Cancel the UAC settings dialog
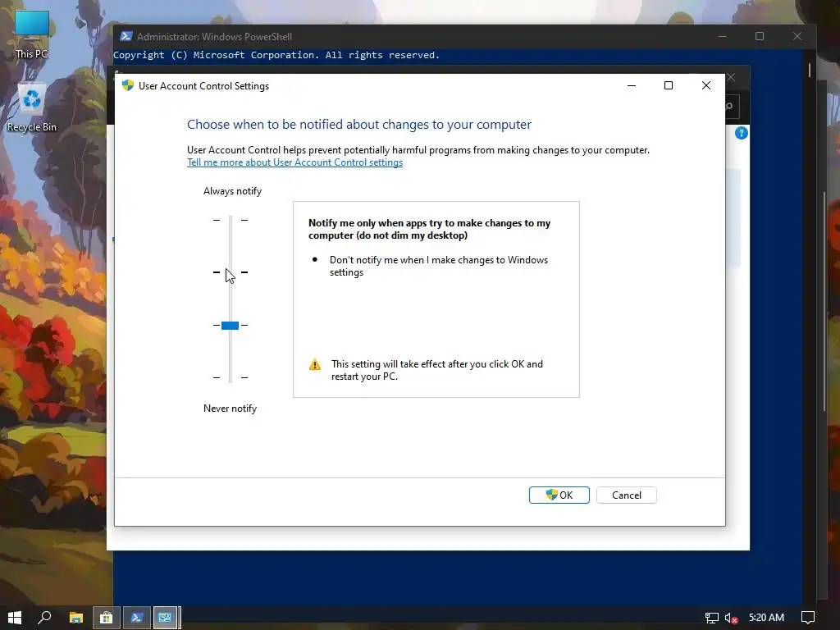The width and height of the screenshot is (840, 630). point(626,495)
